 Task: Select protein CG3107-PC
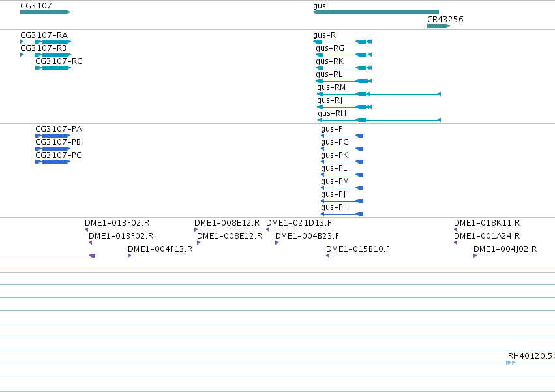pos(53,162)
